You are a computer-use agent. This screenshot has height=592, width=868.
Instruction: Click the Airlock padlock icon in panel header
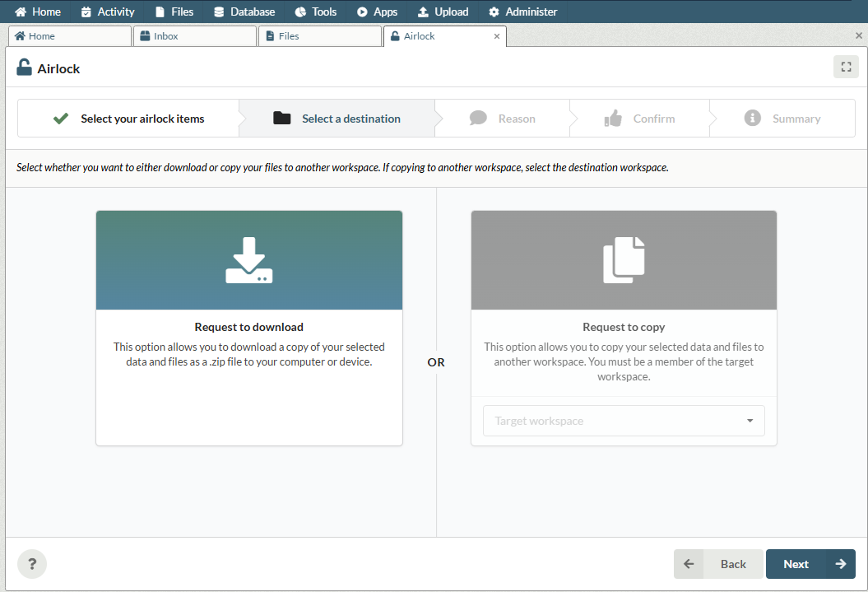(25, 68)
